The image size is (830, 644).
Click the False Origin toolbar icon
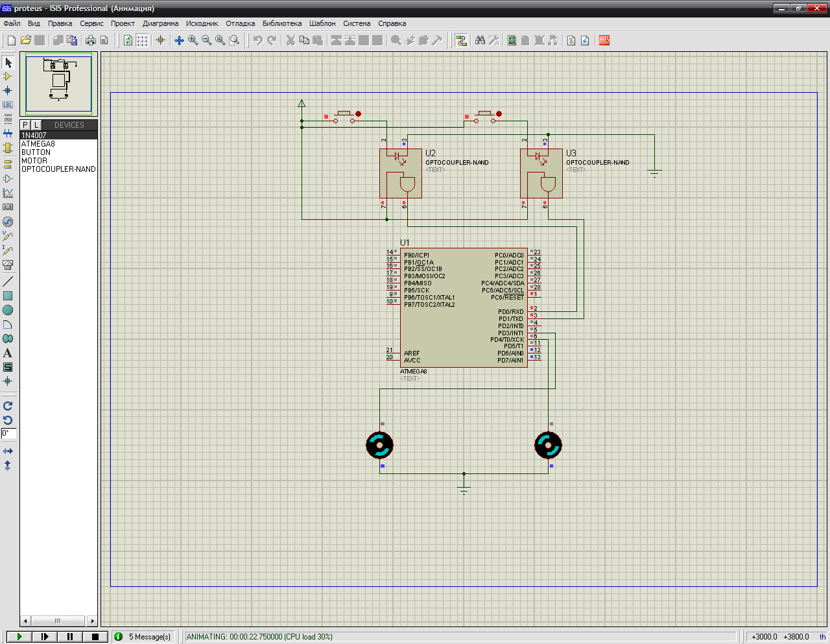pos(161,40)
